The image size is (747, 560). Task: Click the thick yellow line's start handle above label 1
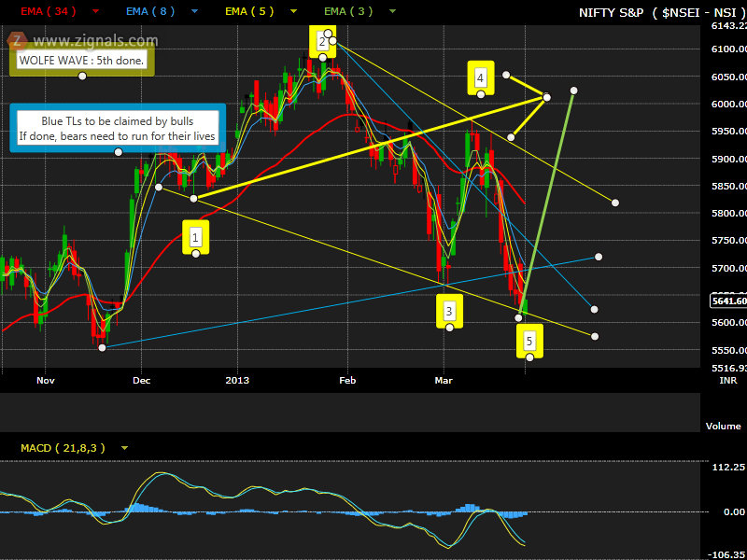pos(193,198)
